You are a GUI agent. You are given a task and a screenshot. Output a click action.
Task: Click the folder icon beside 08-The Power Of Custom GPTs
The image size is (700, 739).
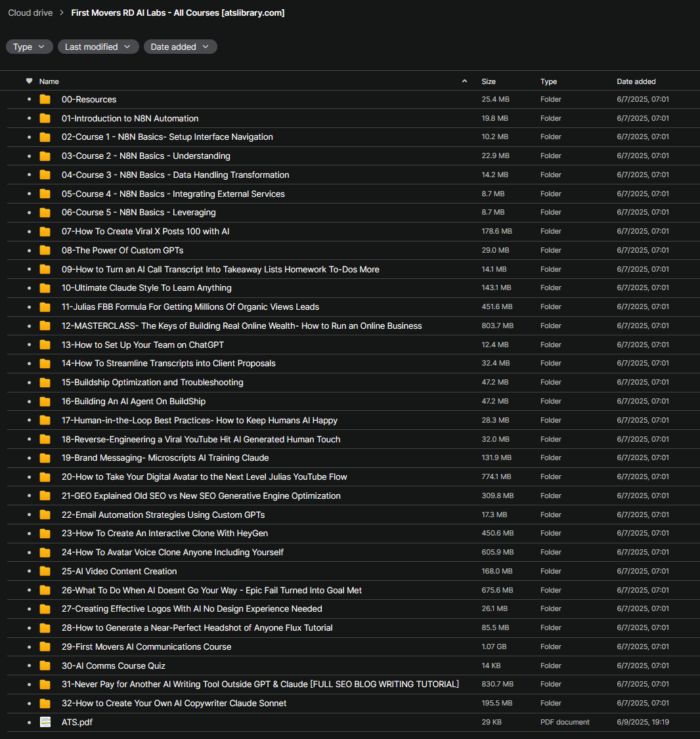(45, 251)
